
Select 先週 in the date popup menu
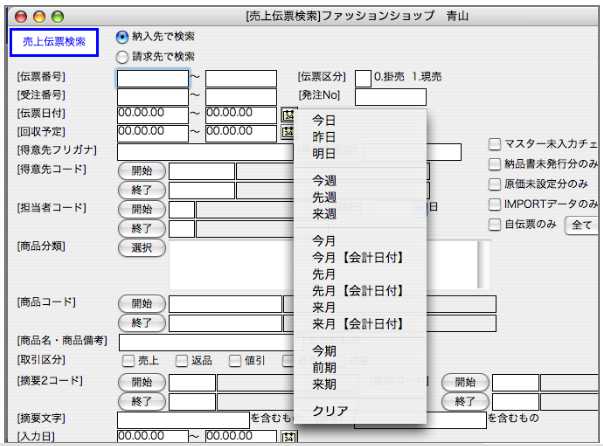click(x=324, y=199)
